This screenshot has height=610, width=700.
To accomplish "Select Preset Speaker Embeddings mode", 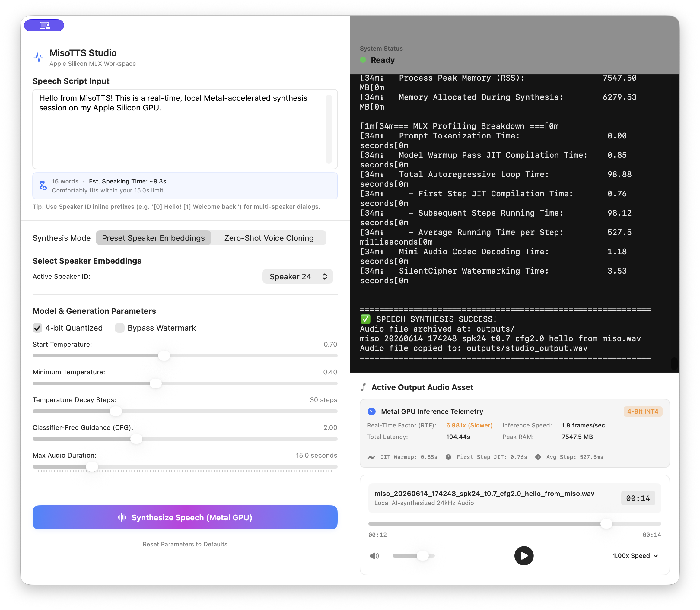I will [x=153, y=238].
